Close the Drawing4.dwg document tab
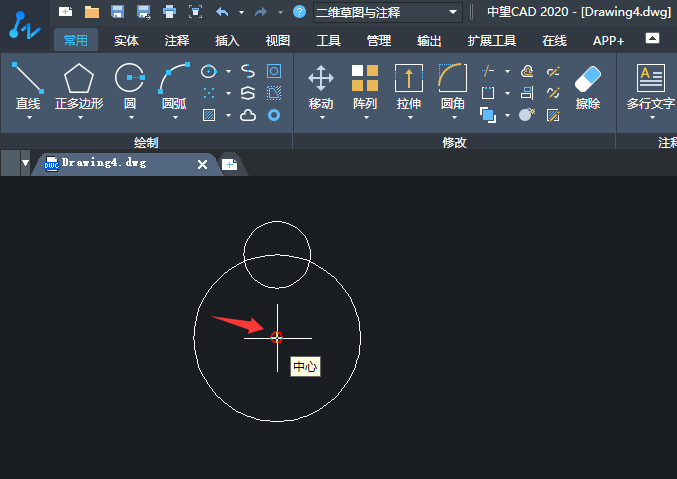Viewport: 677px width, 479px height. [202, 164]
